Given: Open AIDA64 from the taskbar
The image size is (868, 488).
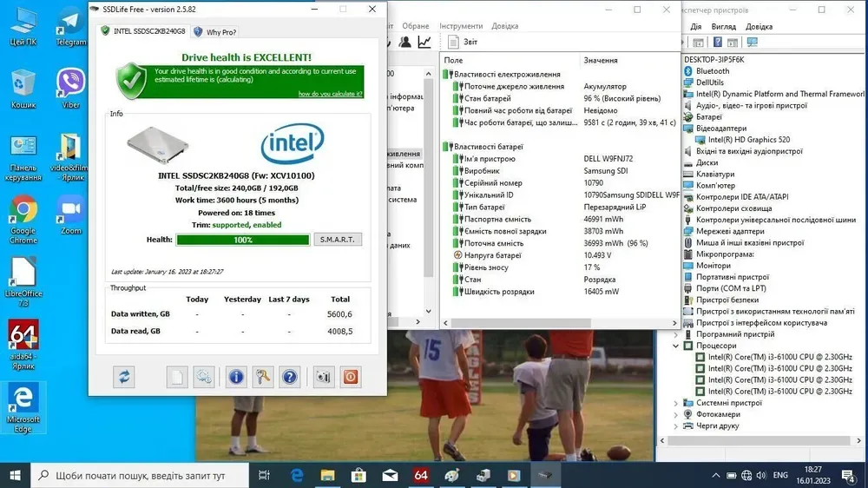Looking at the screenshot, I should [x=421, y=475].
